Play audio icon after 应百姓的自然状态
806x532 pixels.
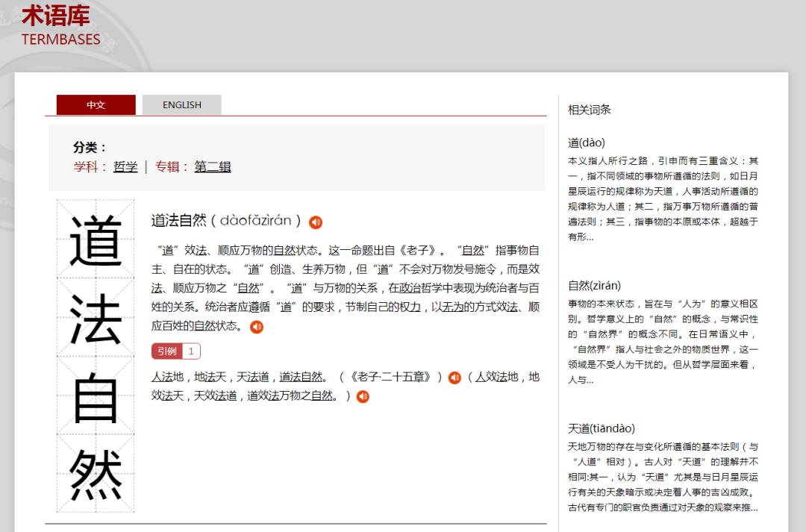(x=257, y=327)
